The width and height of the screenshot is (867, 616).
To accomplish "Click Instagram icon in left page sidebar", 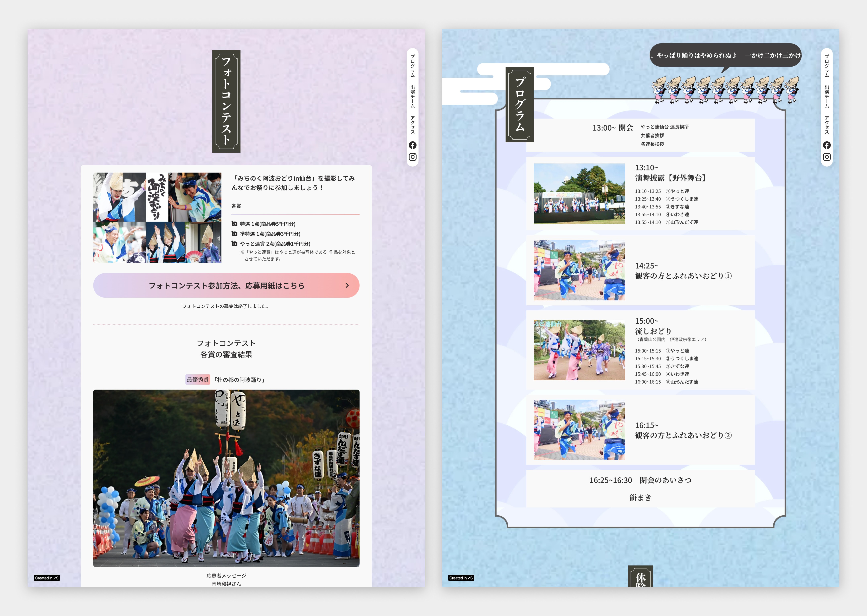I will click(412, 157).
